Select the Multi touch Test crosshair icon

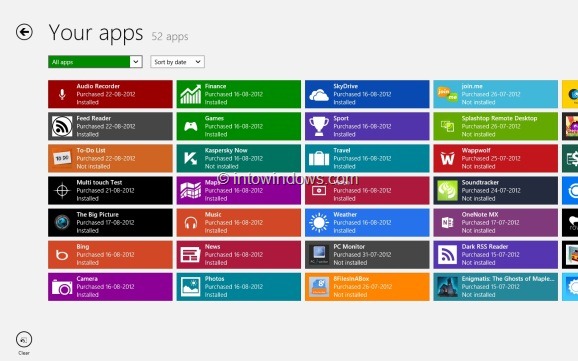(x=62, y=191)
